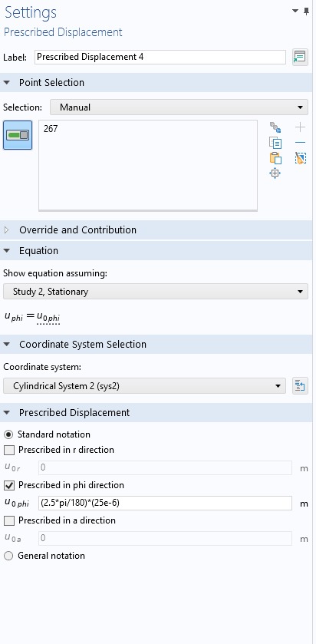Open the Study 2, Stationary dropdown

(156, 292)
